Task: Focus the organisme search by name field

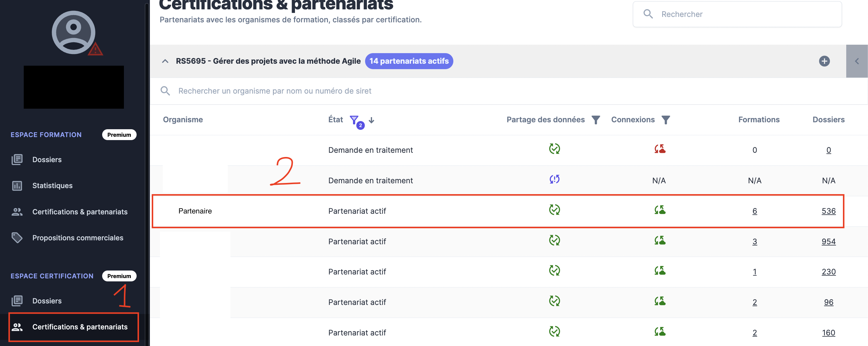Action: click(x=275, y=91)
